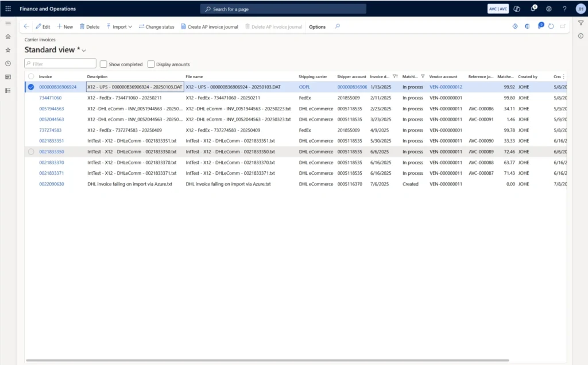Open the Settings gear
The width and height of the screenshot is (588, 365).
click(549, 8)
